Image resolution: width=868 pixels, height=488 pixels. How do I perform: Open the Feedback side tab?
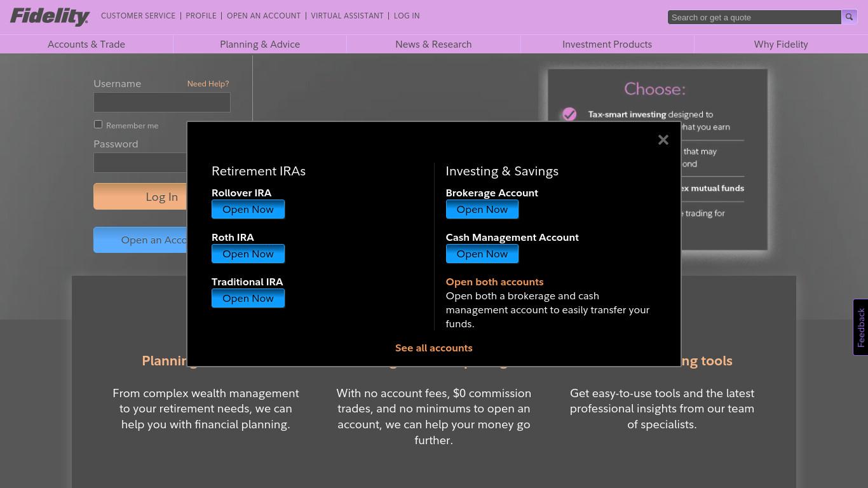860,327
